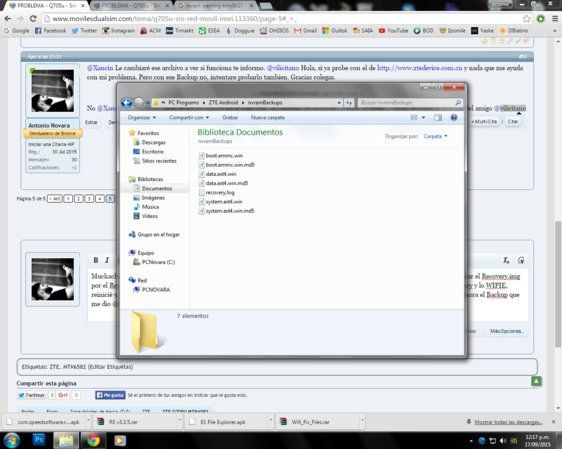Image resolution: width=562 pixels, height=449 pixels.
Task: Click the Explorer back navigation arrow
Action: tap(126, 103)
